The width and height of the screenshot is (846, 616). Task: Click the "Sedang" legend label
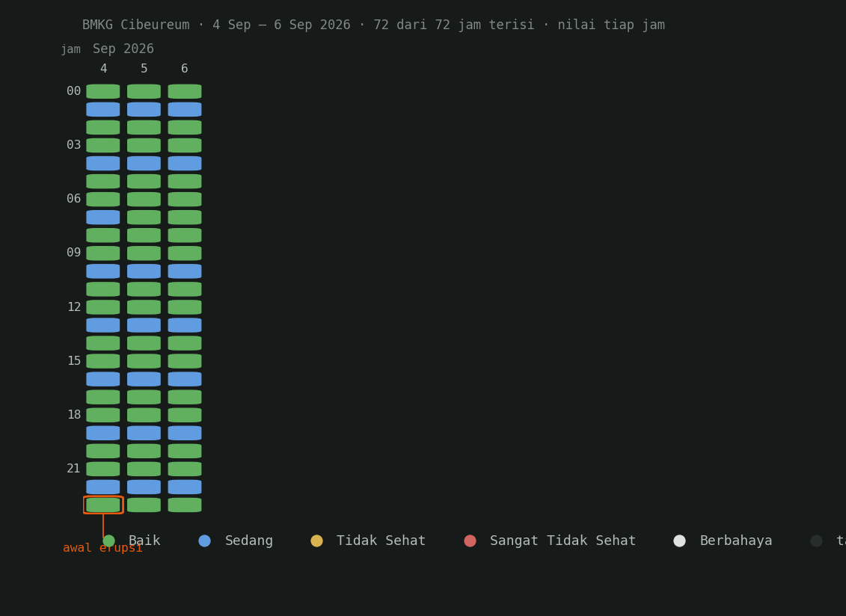(249, 540)
